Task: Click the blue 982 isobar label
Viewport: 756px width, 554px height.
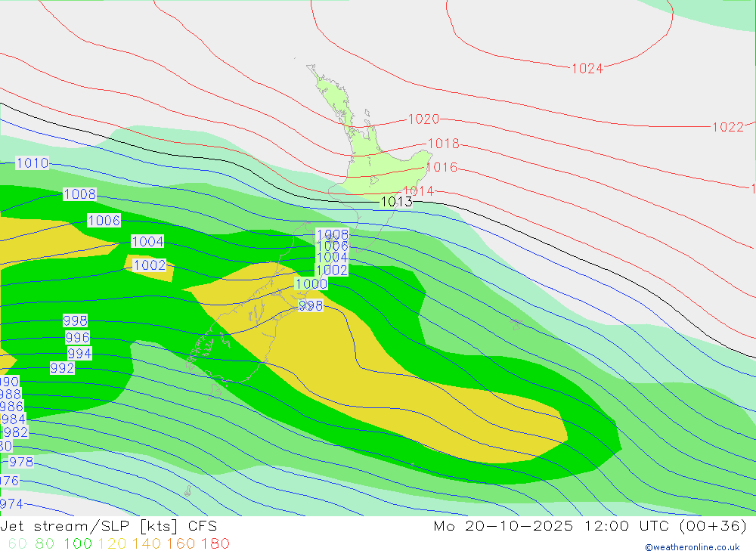Action: 16,432
